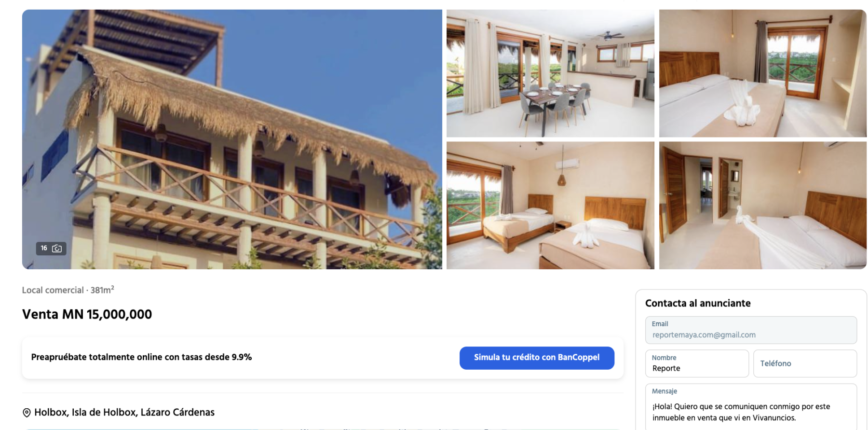Click the Local comercial 381m² label

coord(68,290)
